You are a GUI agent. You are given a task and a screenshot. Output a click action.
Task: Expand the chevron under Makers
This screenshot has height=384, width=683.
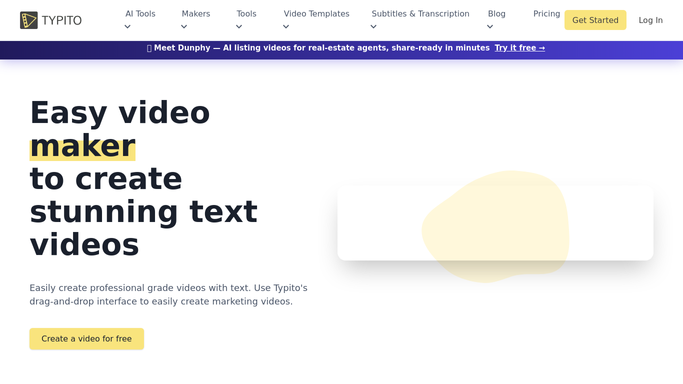(x=184, y=27)
